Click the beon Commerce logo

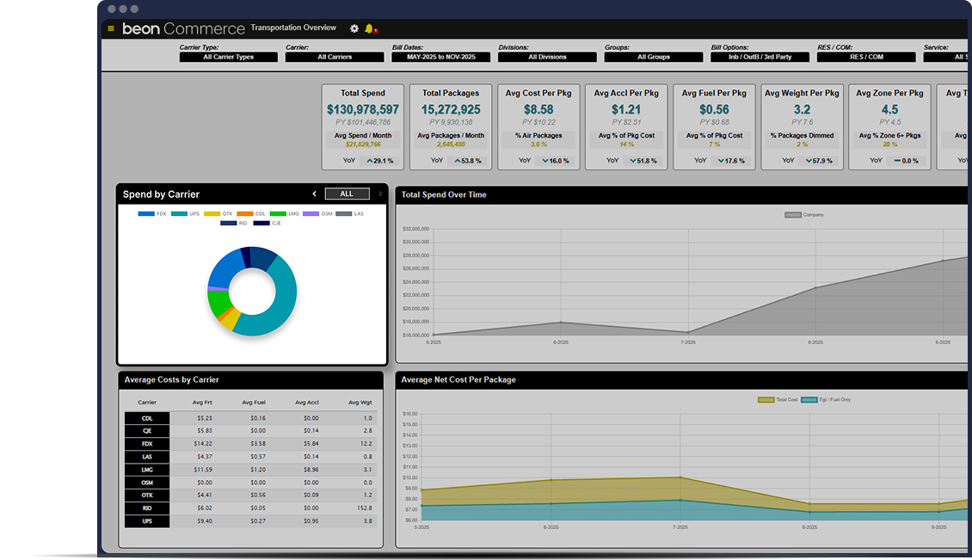click(x=183, y=28)
